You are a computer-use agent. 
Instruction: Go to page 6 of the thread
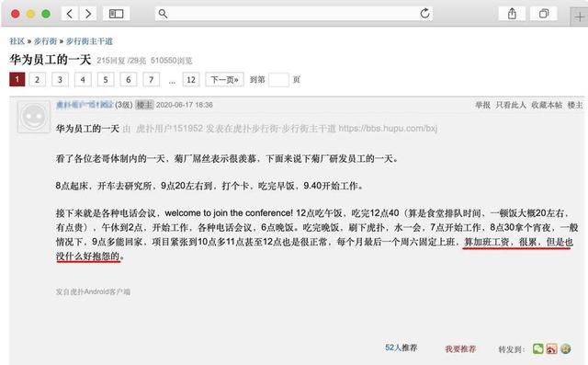[129, 79]
